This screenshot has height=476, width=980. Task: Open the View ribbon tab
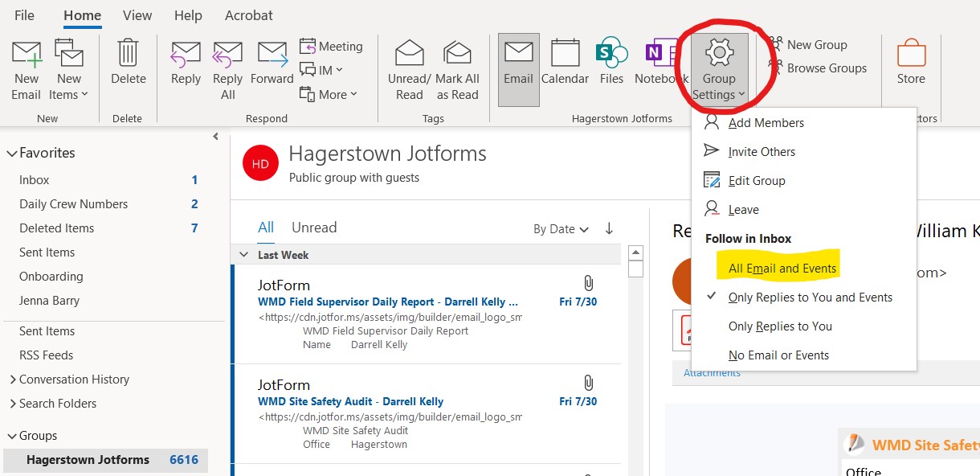click(137, 15)
